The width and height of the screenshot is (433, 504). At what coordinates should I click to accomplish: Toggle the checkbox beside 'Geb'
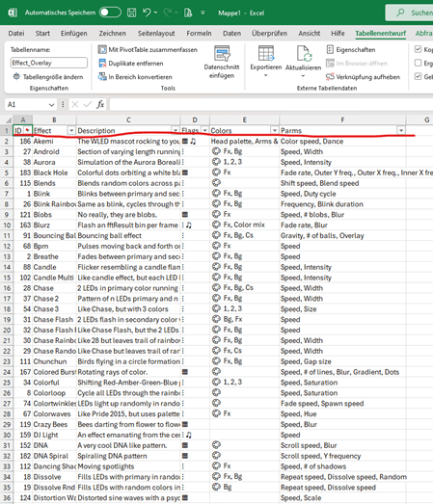click(418, 76)
